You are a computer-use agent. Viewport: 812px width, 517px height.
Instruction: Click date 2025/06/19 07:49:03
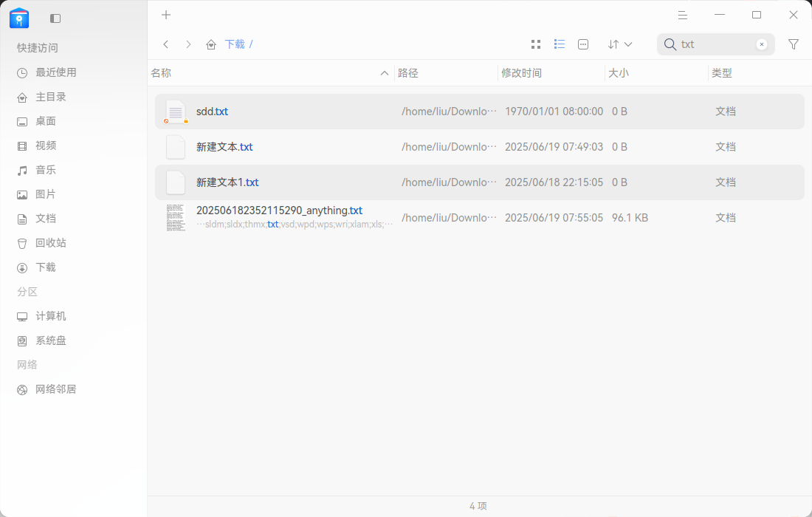point(554,147)
